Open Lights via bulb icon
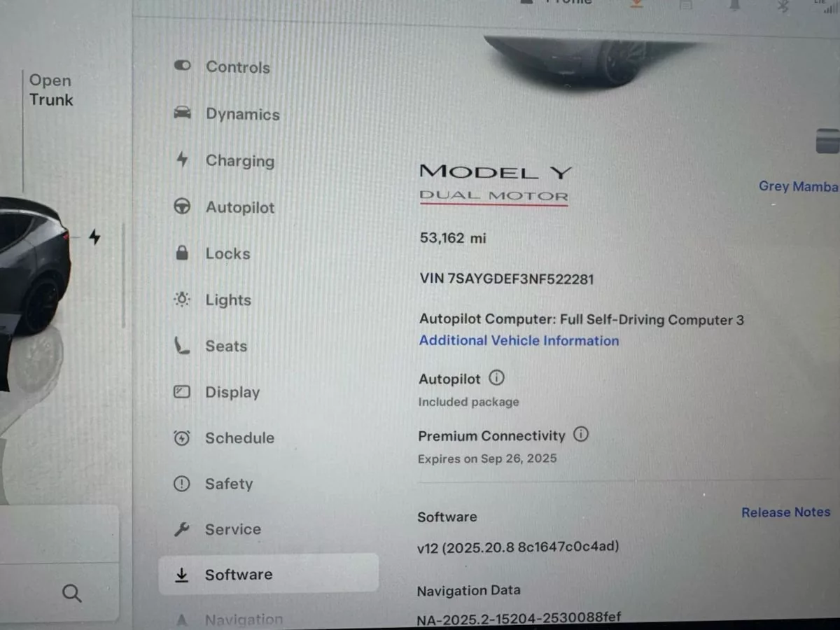 (x=182, y=300)
